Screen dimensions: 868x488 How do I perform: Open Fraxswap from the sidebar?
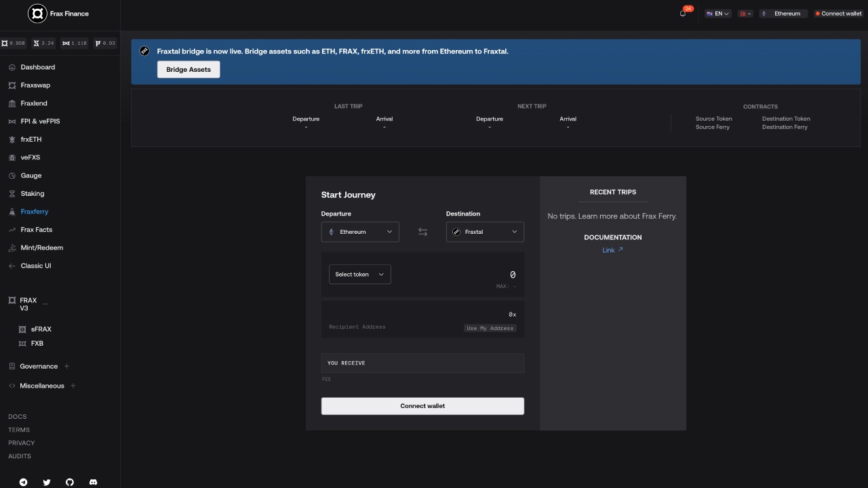point(35,85)
